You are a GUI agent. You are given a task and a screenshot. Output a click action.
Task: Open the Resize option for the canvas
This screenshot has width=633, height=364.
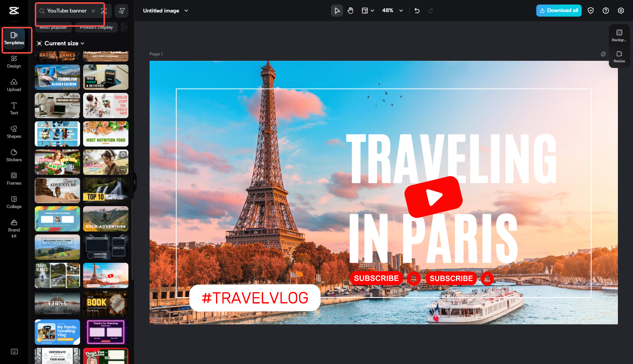coord(619,57)
